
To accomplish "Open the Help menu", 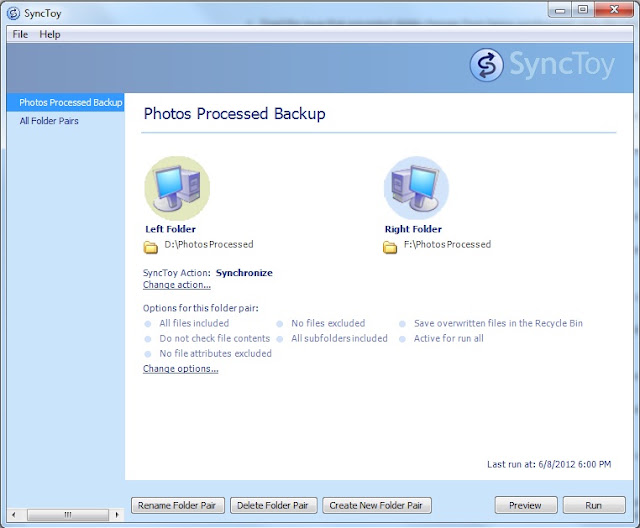I will [x=50, y=34].
